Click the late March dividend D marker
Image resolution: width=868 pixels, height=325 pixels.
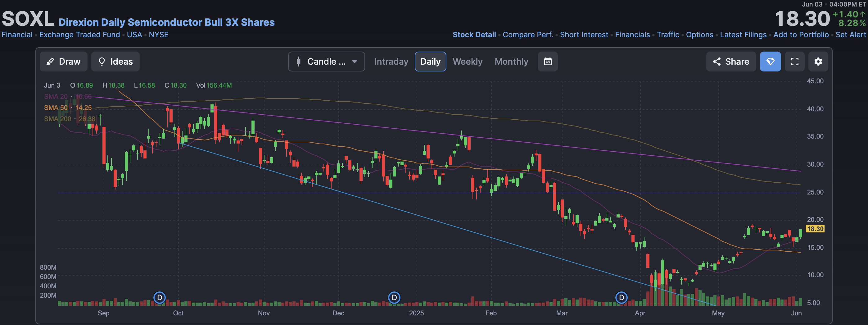[621, 298]
